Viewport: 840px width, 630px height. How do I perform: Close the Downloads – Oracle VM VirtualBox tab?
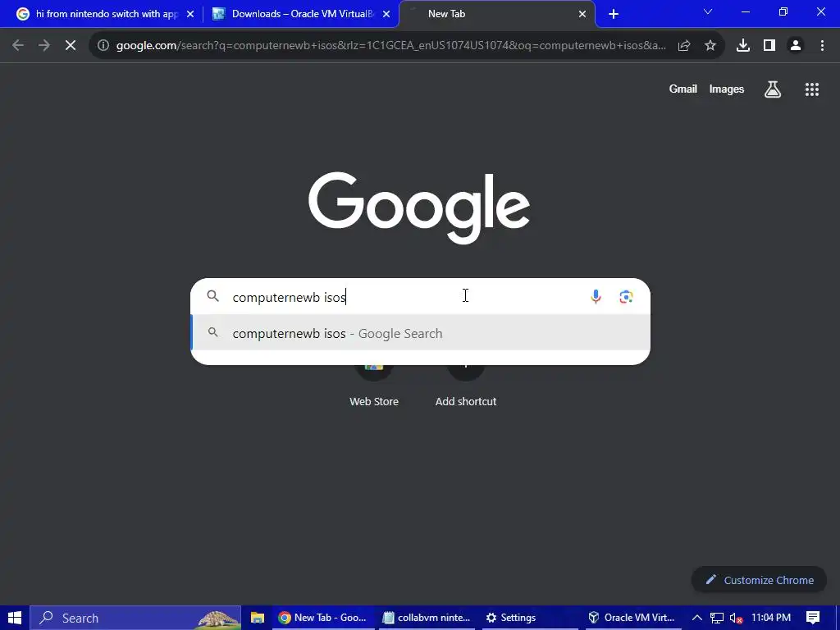point(386,14)
